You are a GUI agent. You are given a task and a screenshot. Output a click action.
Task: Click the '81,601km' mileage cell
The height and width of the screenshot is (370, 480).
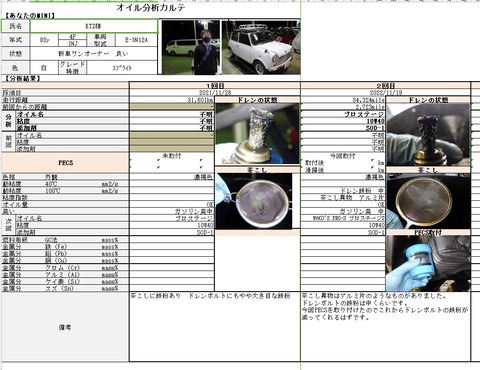point(172,100)
